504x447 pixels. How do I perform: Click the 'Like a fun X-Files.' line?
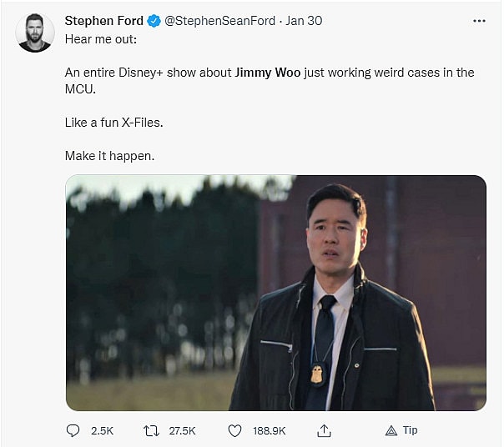pos(113,123)
